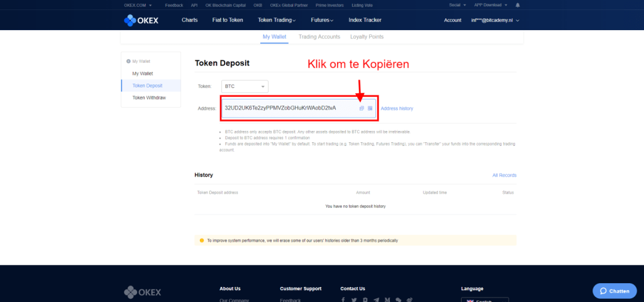Open the Twitter contact icon
The width and height of the screenshot is (644, 302).
(354, 300)
